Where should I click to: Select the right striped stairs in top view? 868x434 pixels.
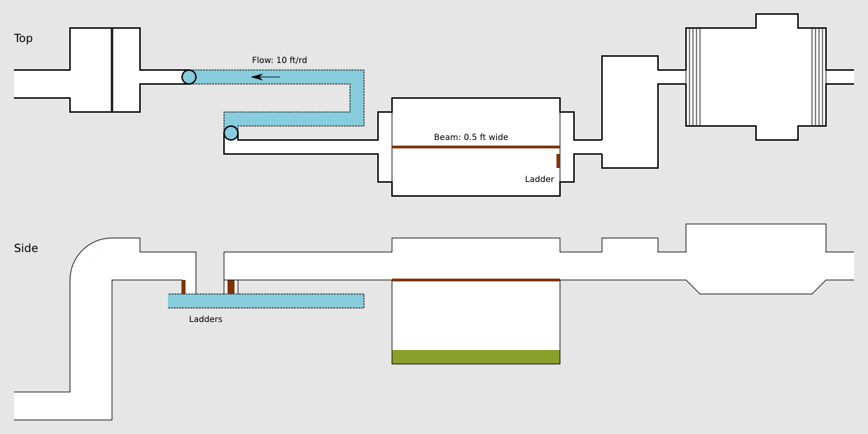point(819,77)
